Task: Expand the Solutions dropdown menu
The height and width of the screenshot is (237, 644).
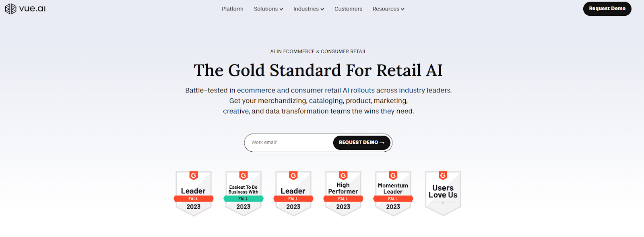Action: pos(268,9)
